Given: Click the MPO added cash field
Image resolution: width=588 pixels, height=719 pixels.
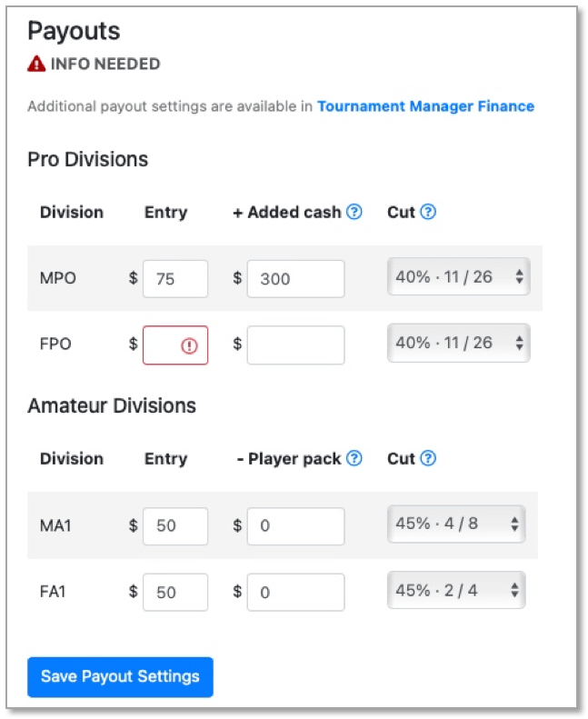Looking at the screenshot, I should pyautogui.click(x=295, y=279).
